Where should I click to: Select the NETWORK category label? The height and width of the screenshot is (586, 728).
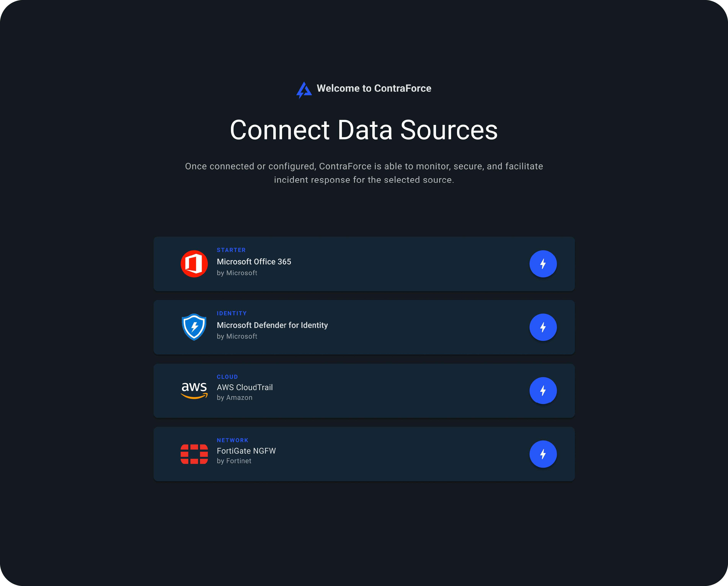[232, 440]
